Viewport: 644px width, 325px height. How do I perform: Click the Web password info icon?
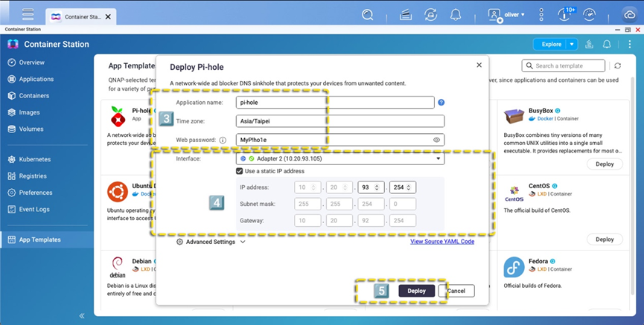222,140
